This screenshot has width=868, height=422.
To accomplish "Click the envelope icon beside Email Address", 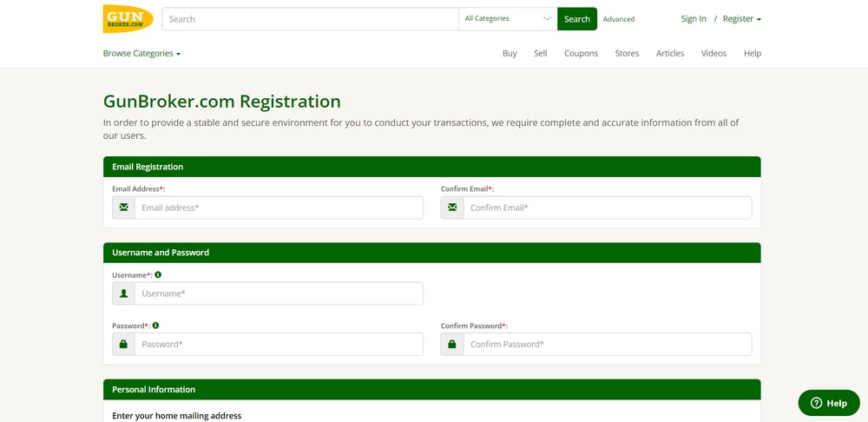I will [x=123, y=208].
